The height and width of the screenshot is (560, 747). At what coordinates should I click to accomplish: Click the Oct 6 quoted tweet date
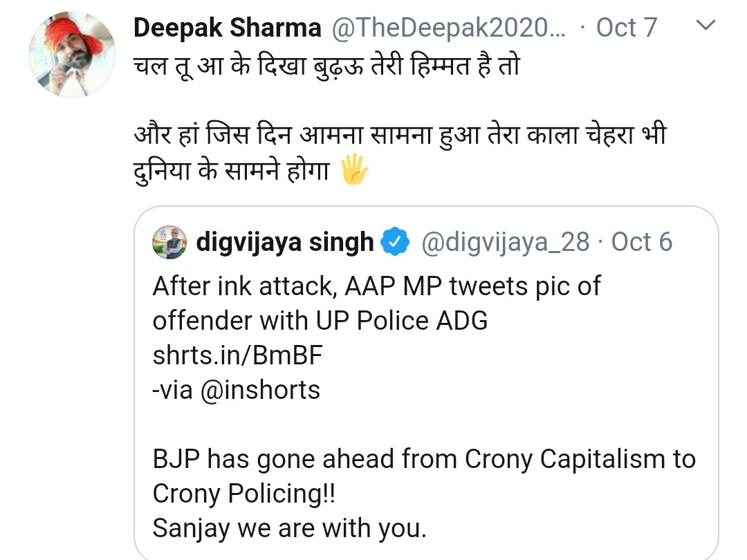(642, 243)
